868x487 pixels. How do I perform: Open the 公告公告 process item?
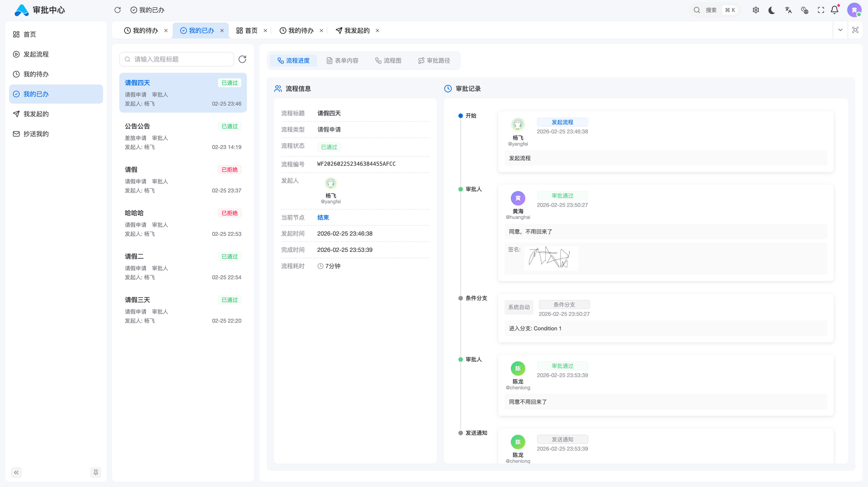(x=183, y=136)
